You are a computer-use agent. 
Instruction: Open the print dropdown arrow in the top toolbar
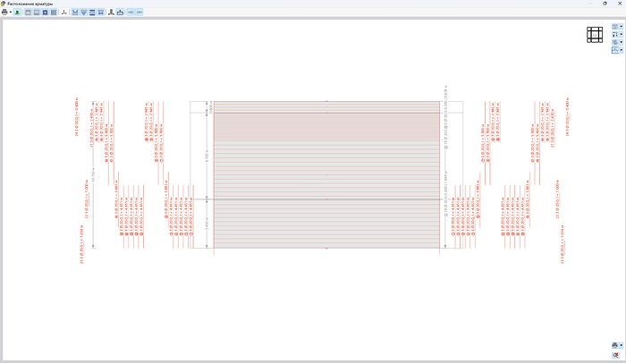tap(11, 13)
